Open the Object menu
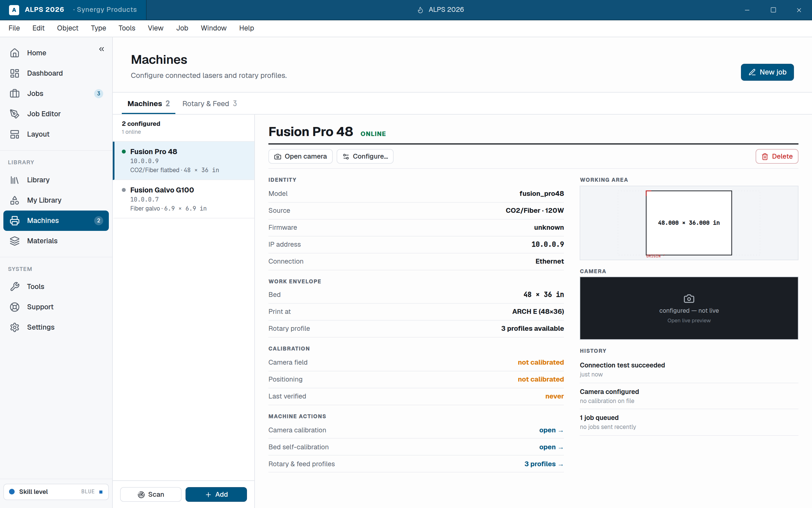812x508 pixels. click(x=68, y=28)
